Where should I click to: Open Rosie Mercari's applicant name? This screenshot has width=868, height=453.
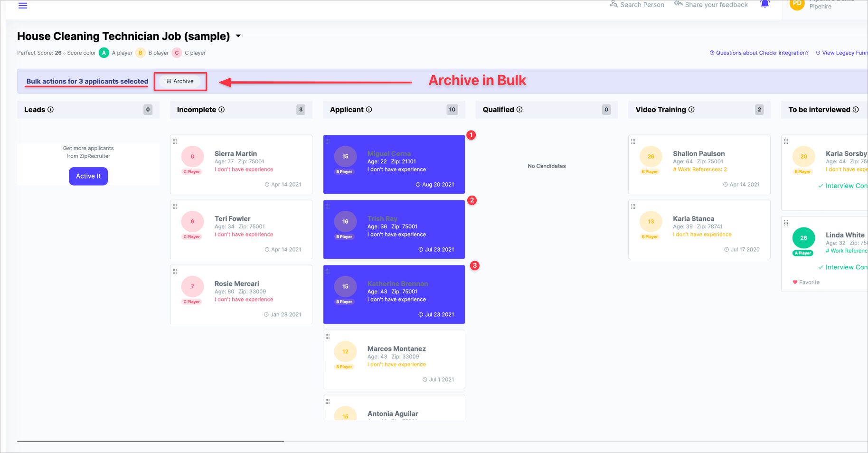tap(236, 283)
